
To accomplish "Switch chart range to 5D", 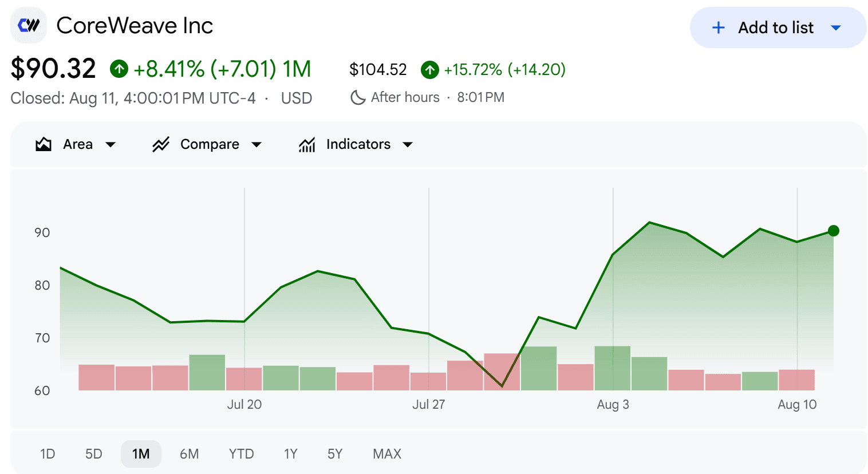I will 94,454.
